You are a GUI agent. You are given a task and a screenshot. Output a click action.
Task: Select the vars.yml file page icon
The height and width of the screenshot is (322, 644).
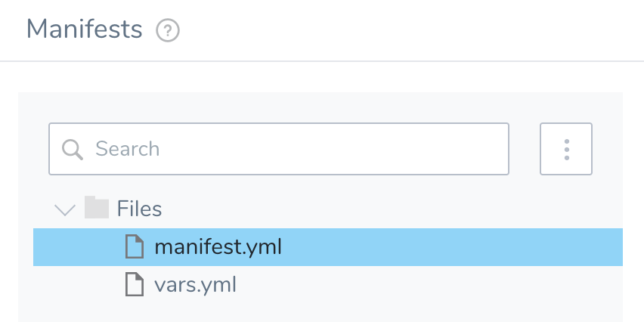pyautogui.click(x=135, y=284)
